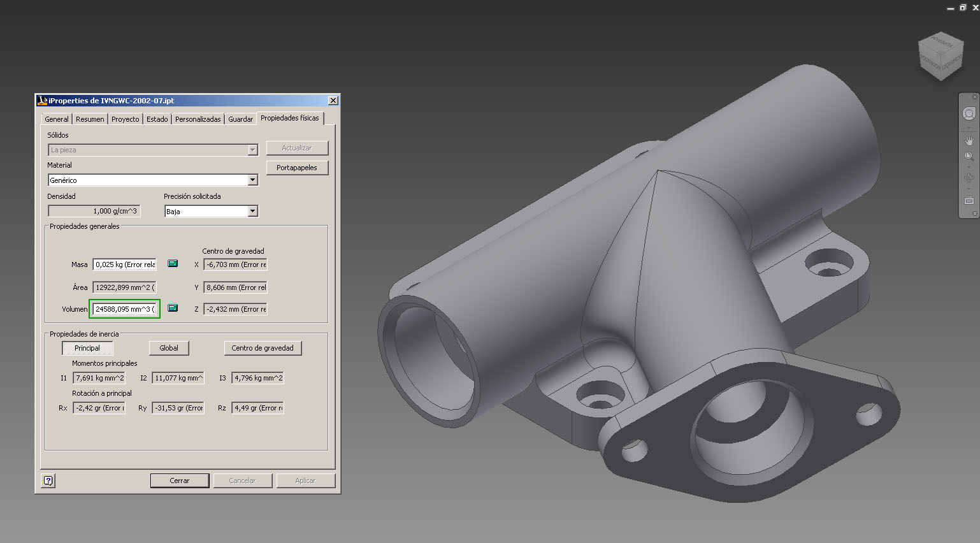Click the center of gravity Z field
This screenshot has height=543, width=980.
[235, 309]
